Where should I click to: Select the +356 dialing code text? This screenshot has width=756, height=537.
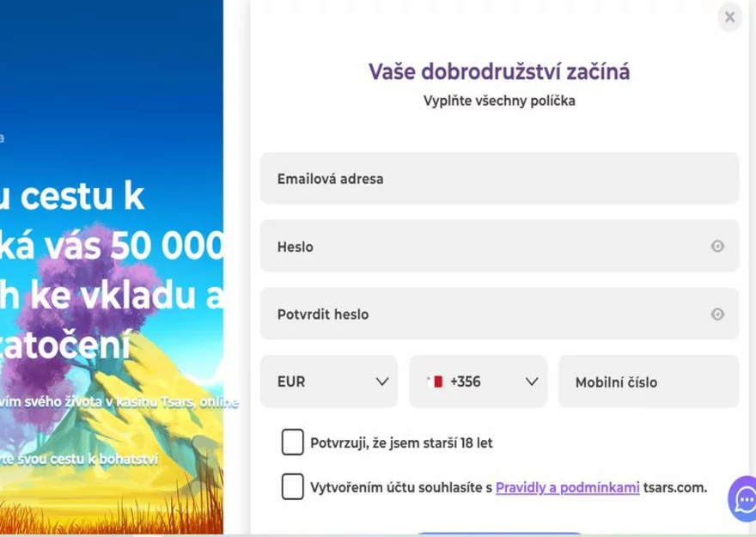click(x=465, y=381)
